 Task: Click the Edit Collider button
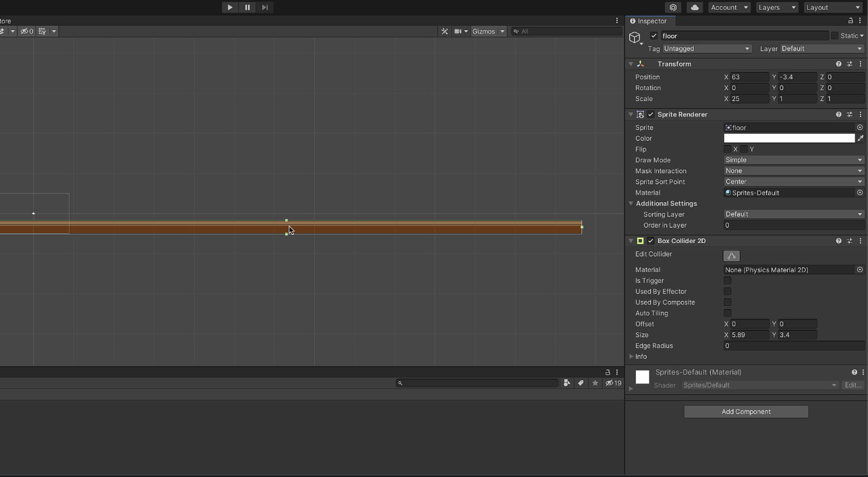coord(731,256)
